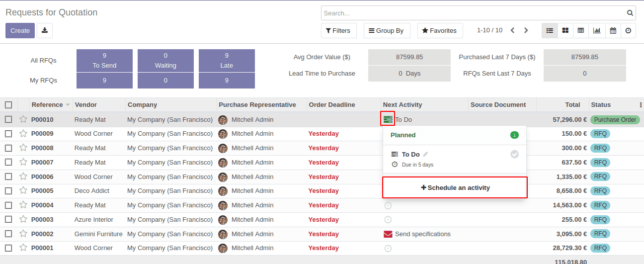Switch to pivot table view
This screenshot has width=644, height=264.
[x=581, y=30]
